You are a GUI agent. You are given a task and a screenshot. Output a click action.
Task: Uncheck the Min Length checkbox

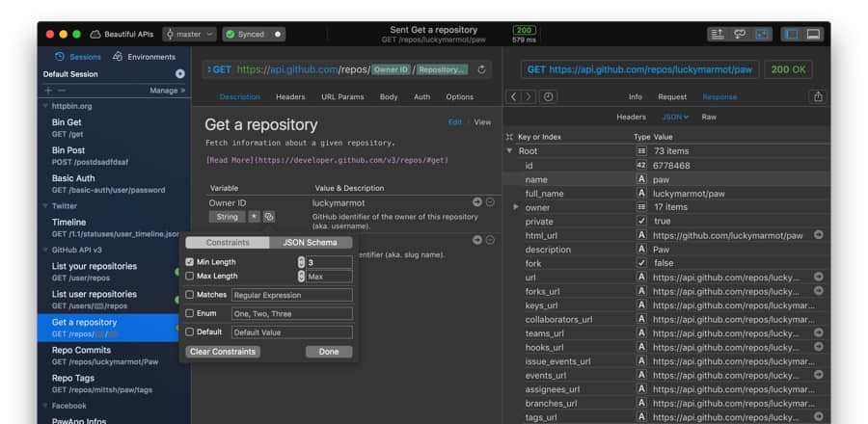pos(190,262)
